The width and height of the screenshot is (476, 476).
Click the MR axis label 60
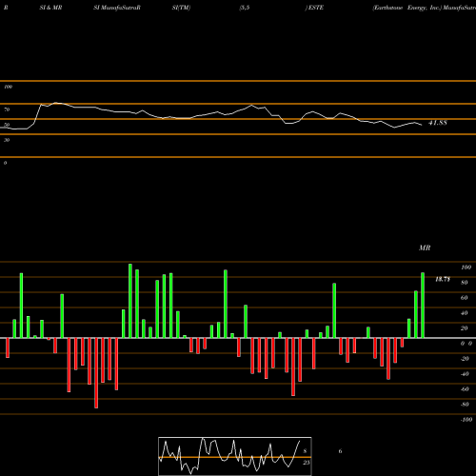click(x=465, y=298)
